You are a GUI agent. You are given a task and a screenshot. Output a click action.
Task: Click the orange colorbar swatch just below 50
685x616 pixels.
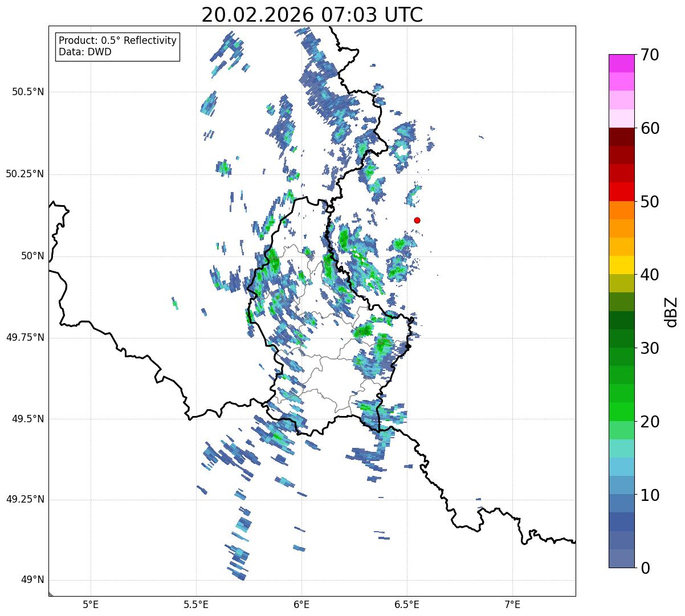(x=621, y=210)
